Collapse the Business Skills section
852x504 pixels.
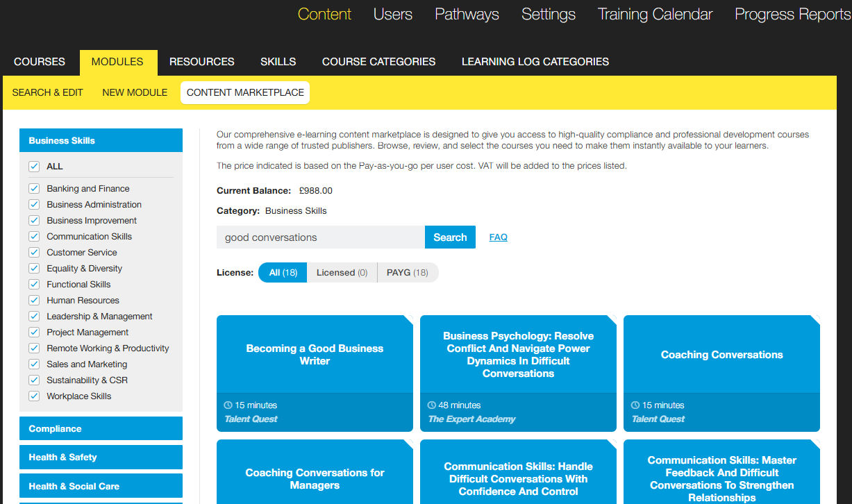[x=101, y=140]
